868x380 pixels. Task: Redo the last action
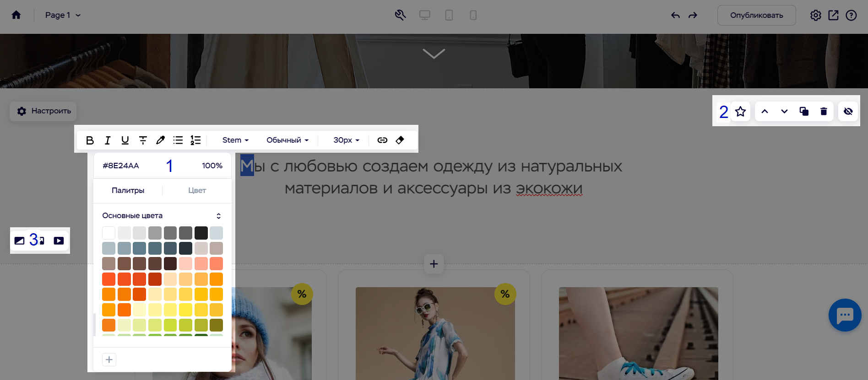693,15
